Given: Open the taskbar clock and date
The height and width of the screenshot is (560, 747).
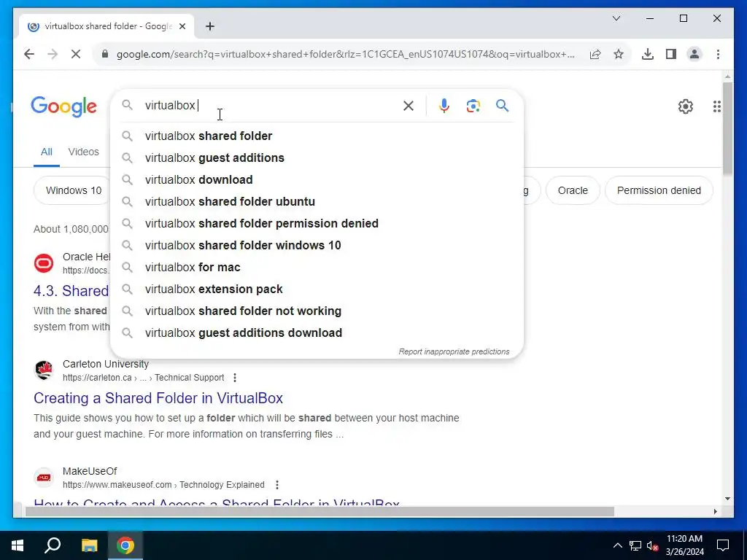Looking at the screenshot, I should tap(684, 545).
